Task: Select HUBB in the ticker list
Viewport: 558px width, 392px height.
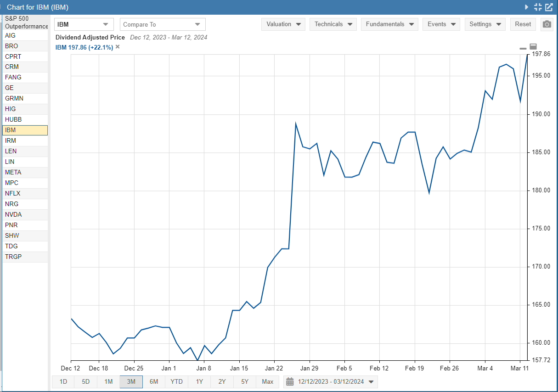Action: coord(25,120)
